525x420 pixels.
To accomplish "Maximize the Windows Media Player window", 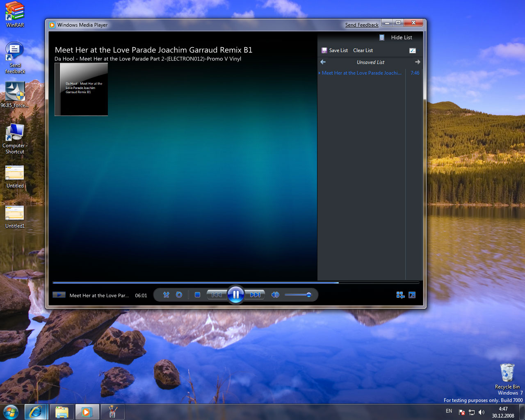I will coord(398,23).
